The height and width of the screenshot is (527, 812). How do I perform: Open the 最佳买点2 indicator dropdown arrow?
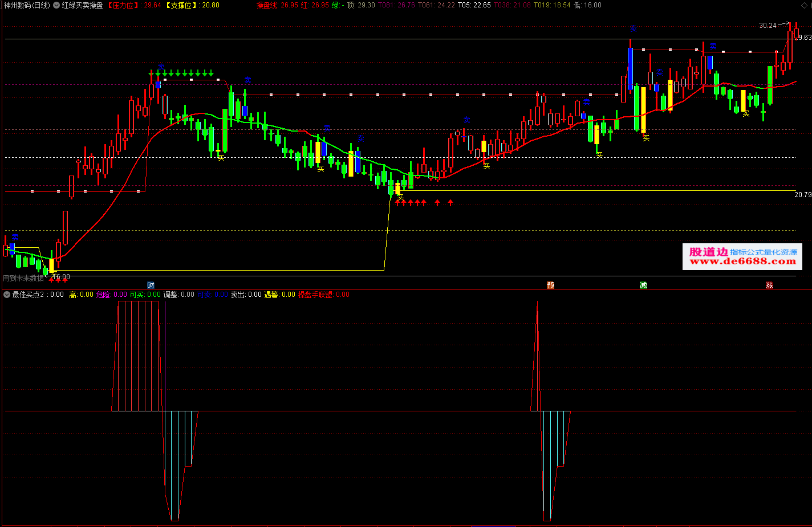[7, 295]
